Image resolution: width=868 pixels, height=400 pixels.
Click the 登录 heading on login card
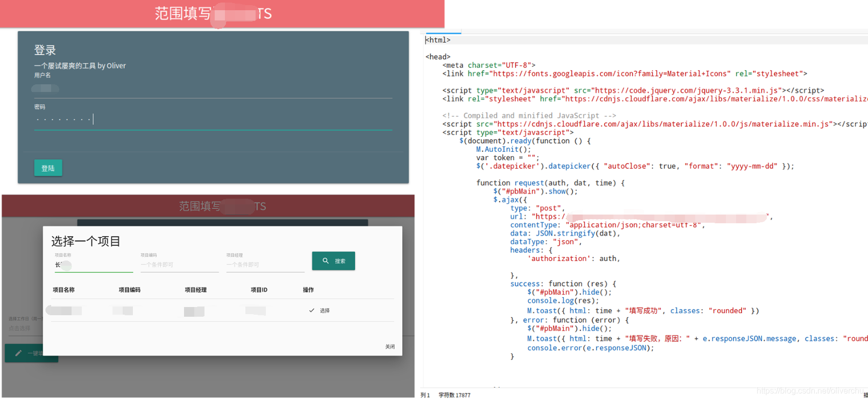(45, 50)
